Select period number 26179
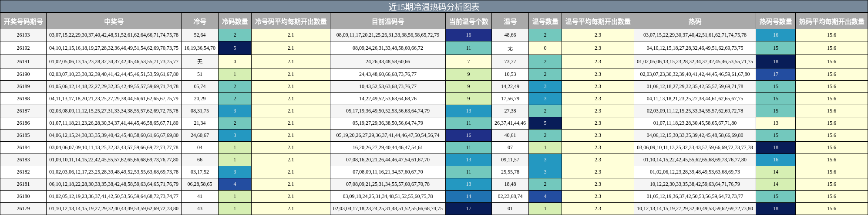 point(23,208)
